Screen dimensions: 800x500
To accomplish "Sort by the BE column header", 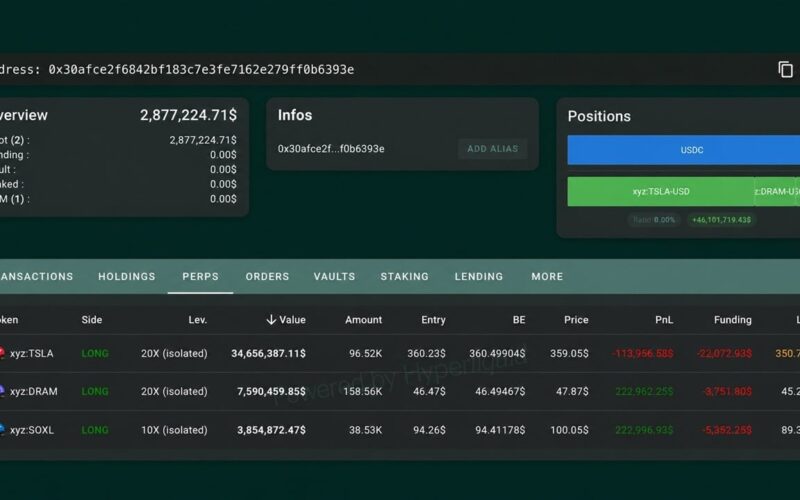I will 519,320.
